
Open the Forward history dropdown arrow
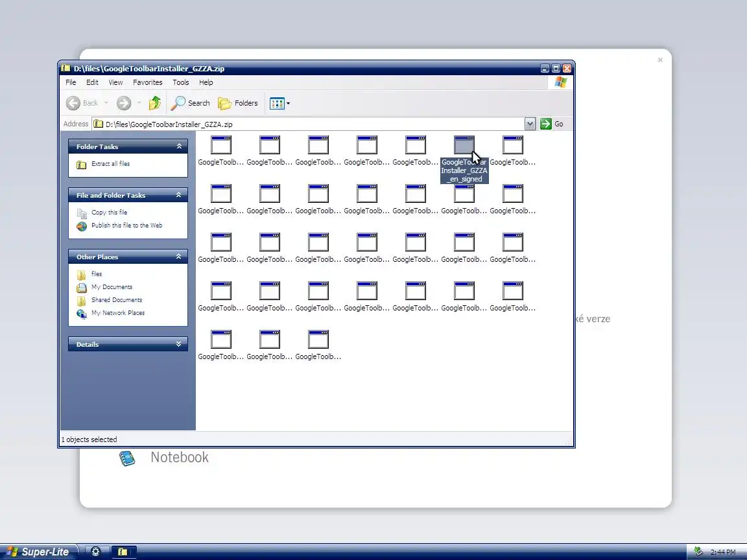139,103
